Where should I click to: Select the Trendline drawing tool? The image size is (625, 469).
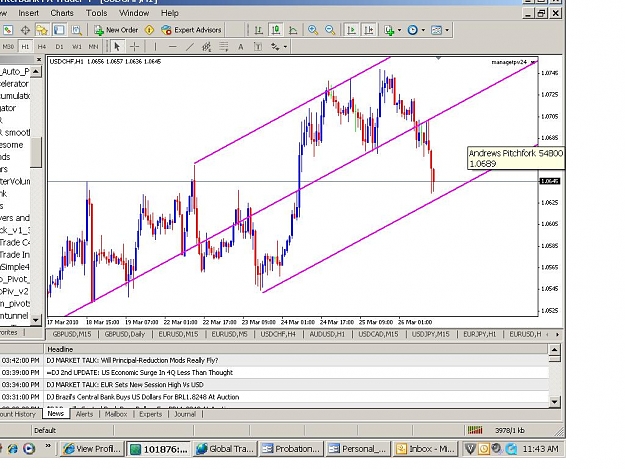[190, 47]
